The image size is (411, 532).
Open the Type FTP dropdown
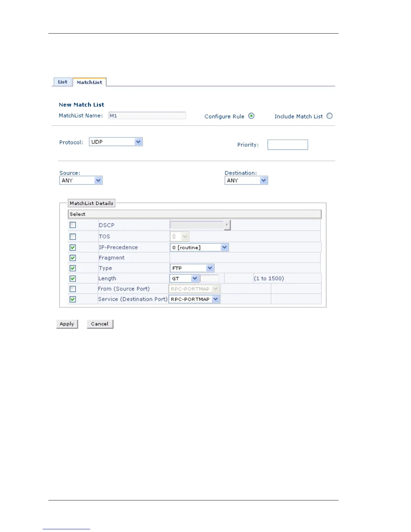(x=192, y=268)
